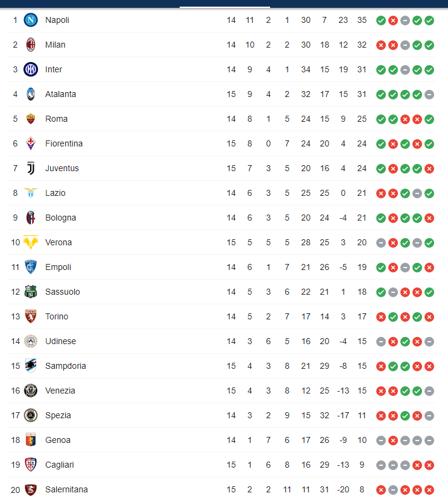Click the Sampdoria crest icon
This screenshot has width=448, height=502.
pos(31,366)
